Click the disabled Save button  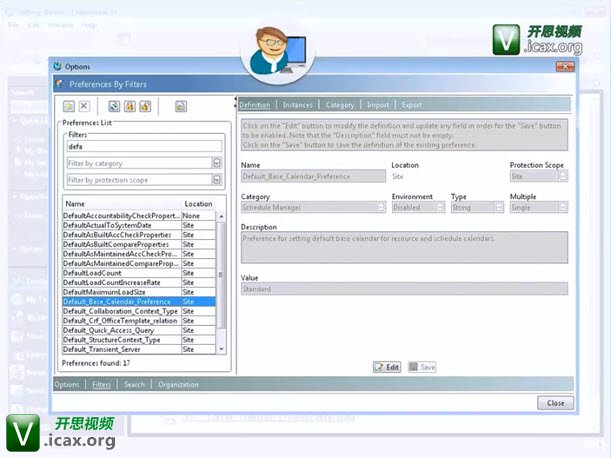[422, 367]
